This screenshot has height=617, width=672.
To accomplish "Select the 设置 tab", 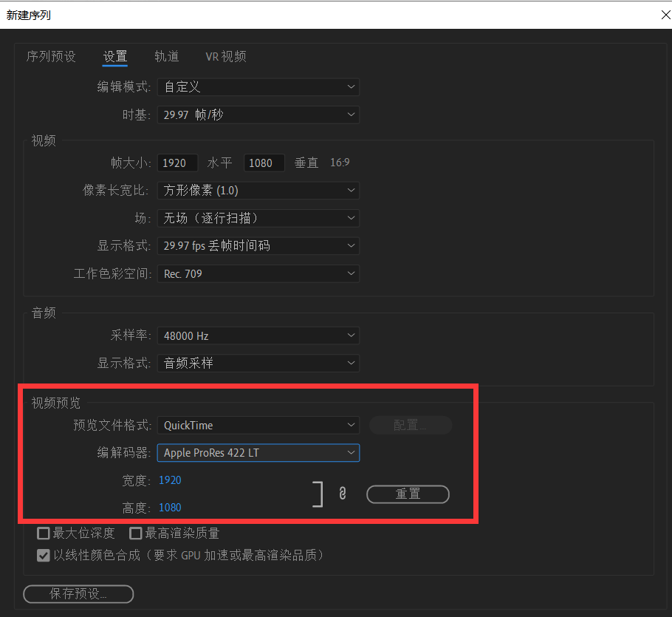I will 115,57.
